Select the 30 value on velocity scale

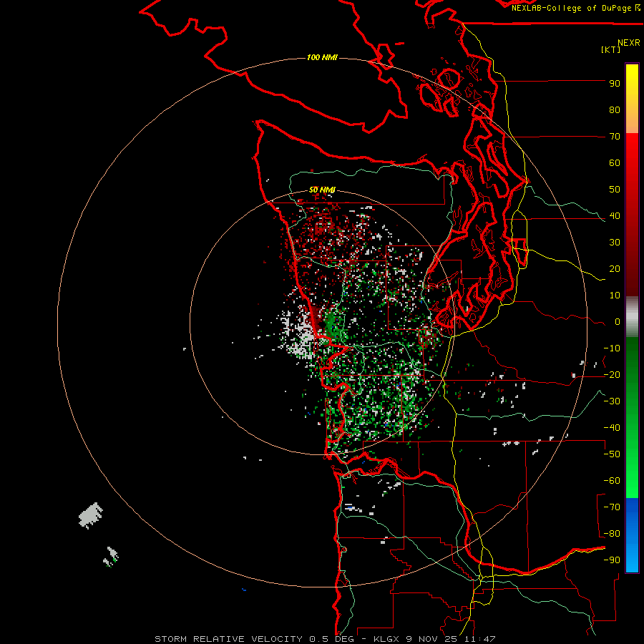[x=615, y=243]
